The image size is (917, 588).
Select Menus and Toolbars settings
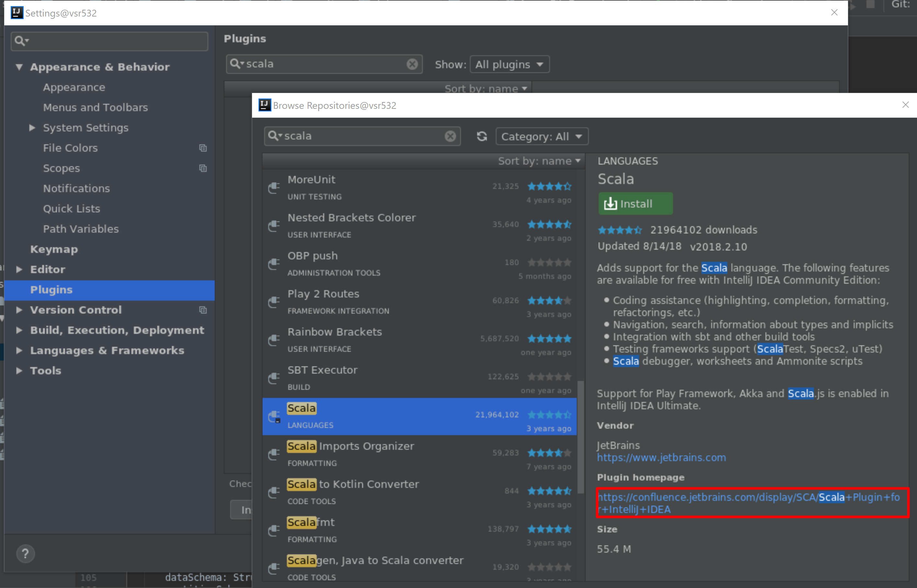(96, 108)
